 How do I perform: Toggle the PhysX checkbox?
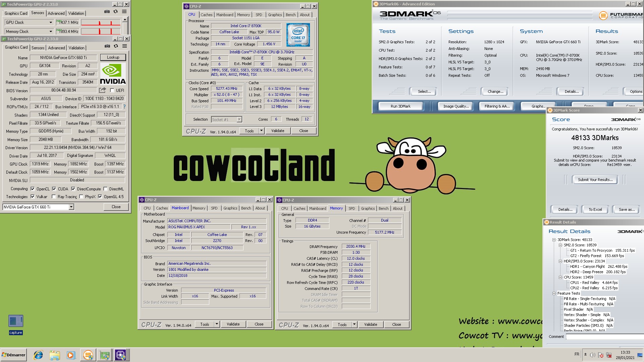point(81,196)
